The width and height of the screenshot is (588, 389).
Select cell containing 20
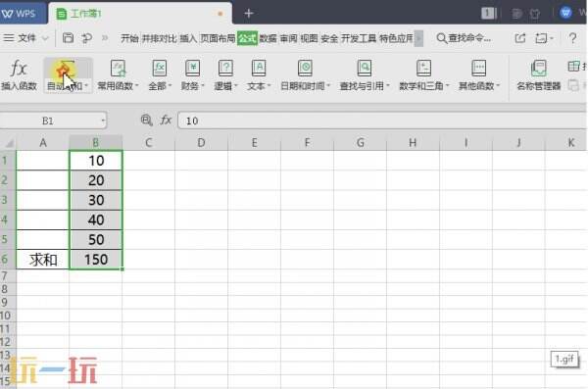click(96, 180)
